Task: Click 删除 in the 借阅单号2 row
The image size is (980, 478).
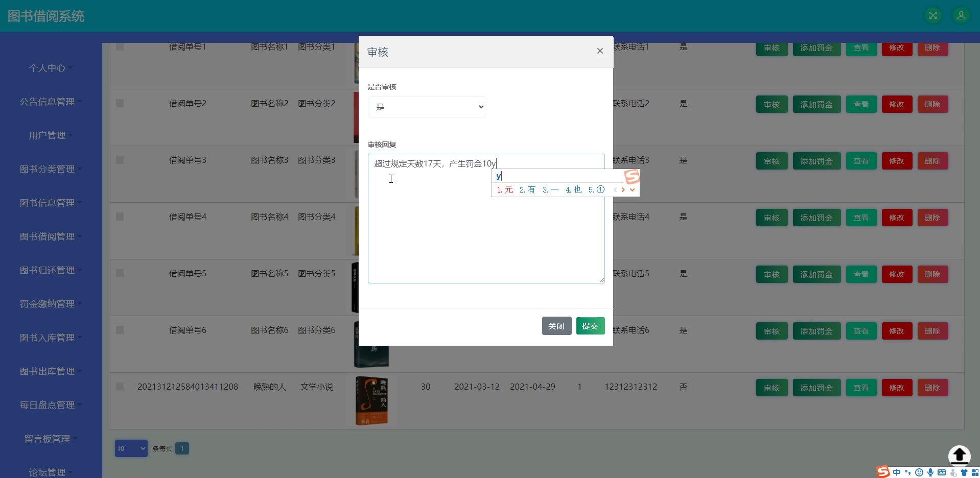Action: pos(932,104)
